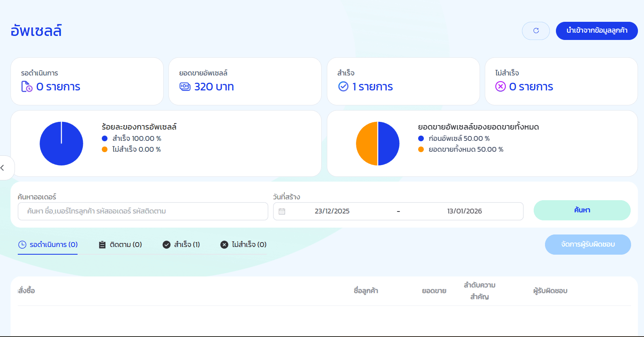Expand sidebar with left chevron arrow
Viewport: 644px width, 337px height.
3,167
